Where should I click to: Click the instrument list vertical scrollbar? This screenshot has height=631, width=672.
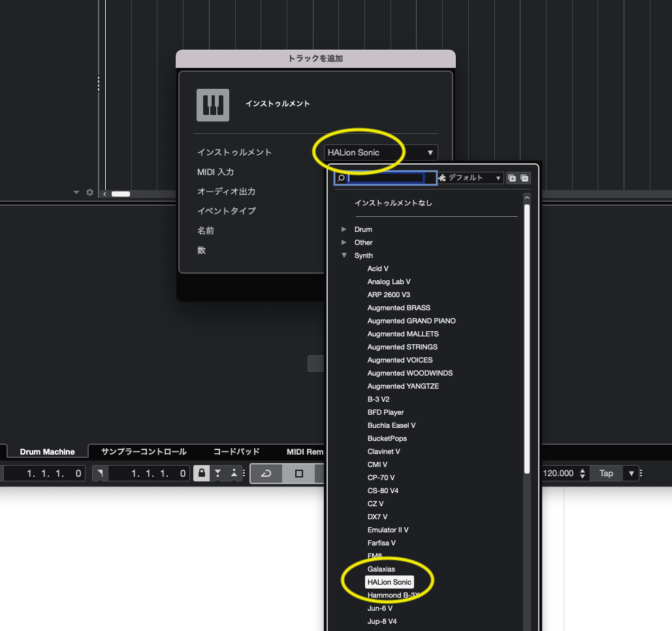pyautogui.click(x=527, y=339)
